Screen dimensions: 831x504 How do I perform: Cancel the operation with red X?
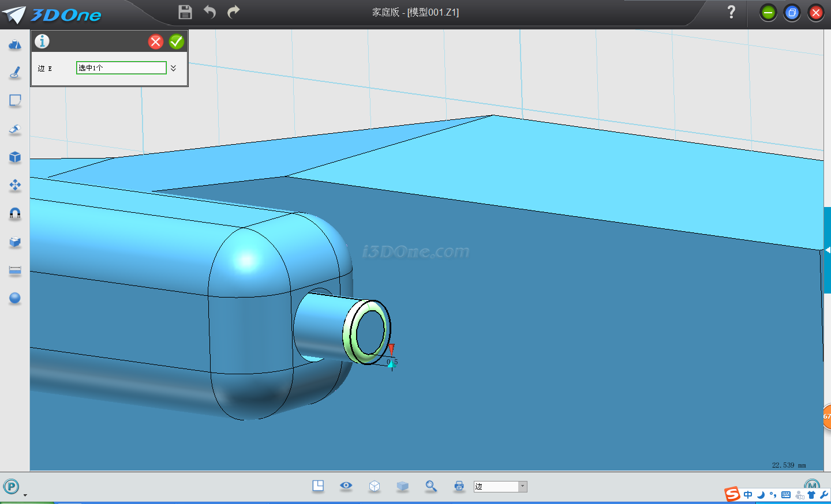(x=156, y=42)
